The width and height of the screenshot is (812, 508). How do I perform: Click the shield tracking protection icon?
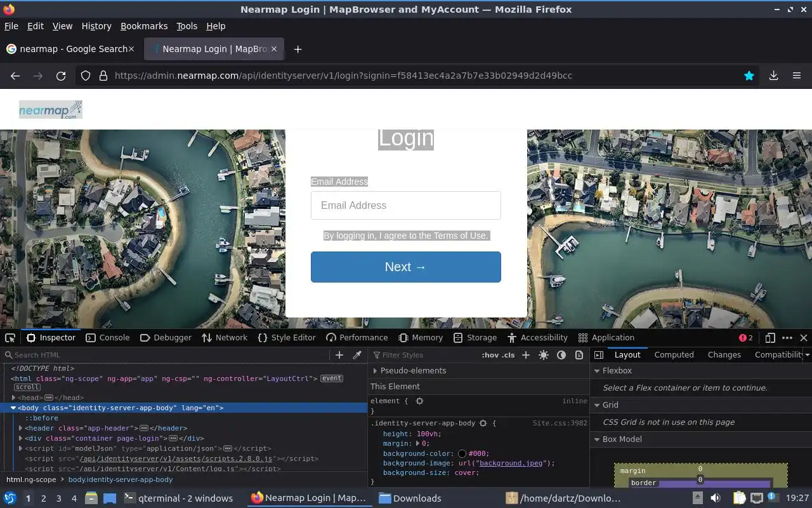click(86, 76)
